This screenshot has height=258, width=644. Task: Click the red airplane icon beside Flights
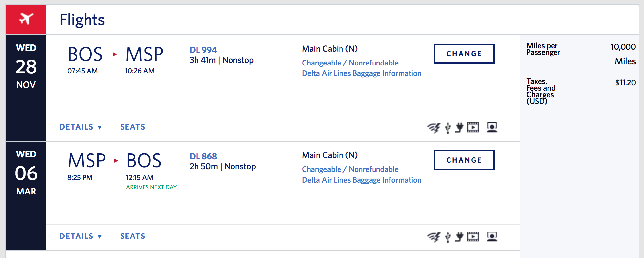26,19
